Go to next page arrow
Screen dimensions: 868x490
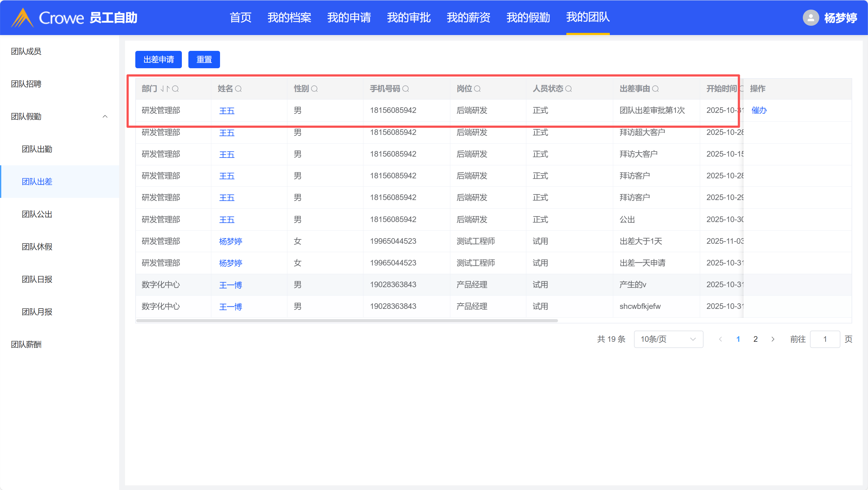773,339
